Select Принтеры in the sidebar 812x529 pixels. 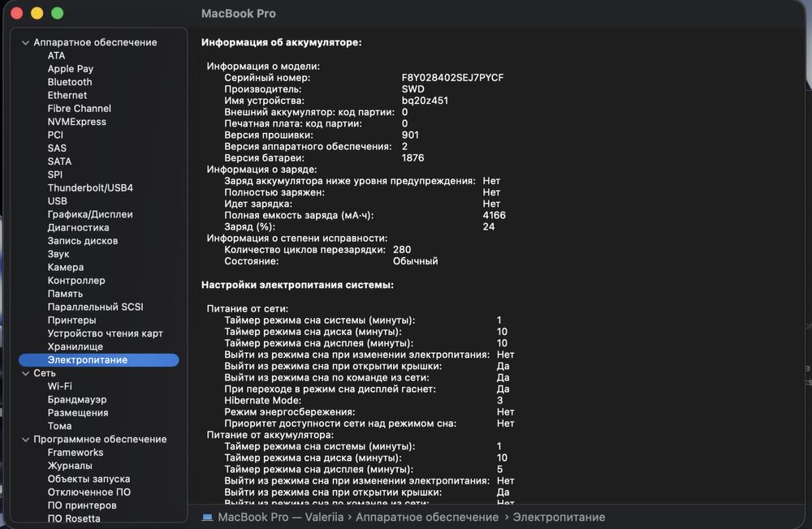click(71, 320)
